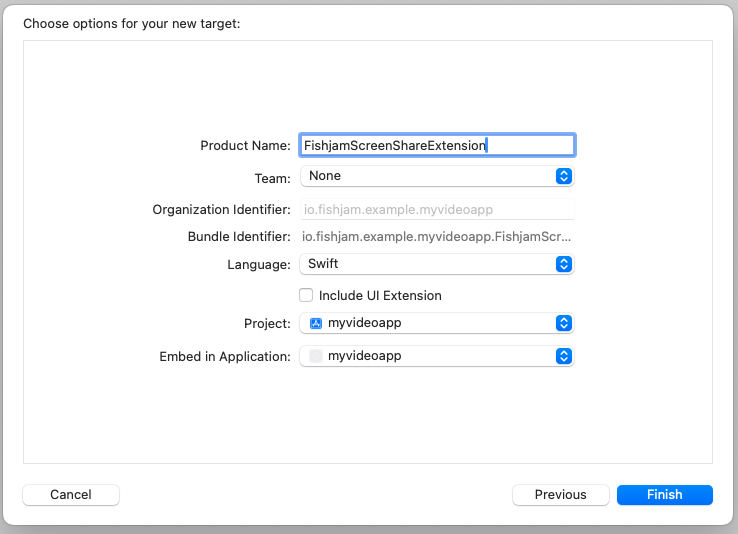The width and height of the screenshot is (738, 534).
Task: Click the Include UI Extension label
Action: coord(380,296)
